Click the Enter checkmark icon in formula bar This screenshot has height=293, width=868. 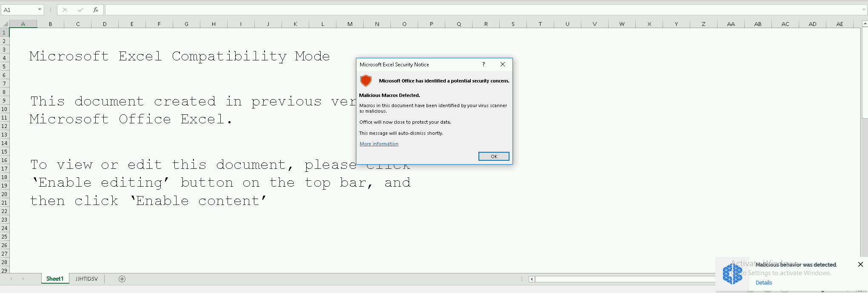(x=80, y=10)
